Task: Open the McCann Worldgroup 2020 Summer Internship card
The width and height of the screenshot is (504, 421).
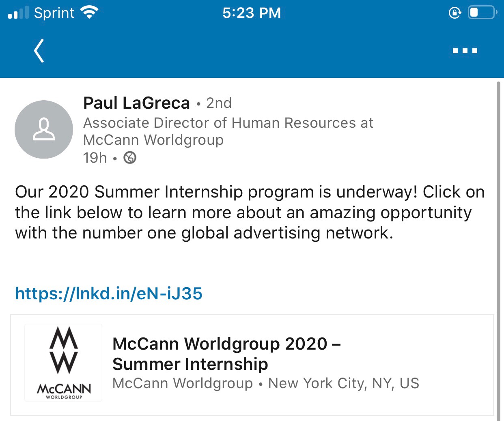Action: pos(252,362)
